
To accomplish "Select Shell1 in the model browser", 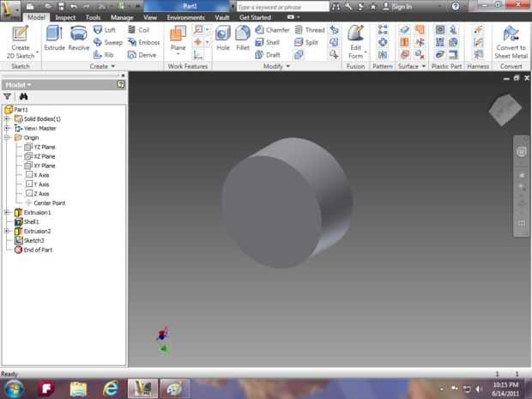I will [31, 221].
